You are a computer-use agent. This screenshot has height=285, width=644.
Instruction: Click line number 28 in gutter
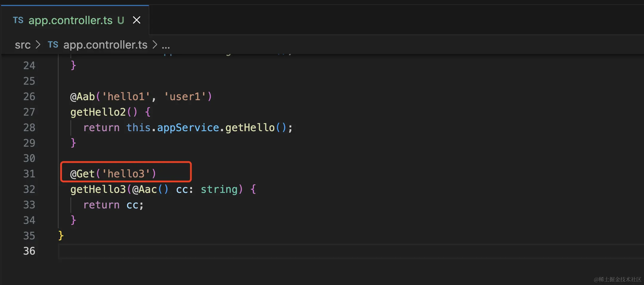click(x=29, y=128)
